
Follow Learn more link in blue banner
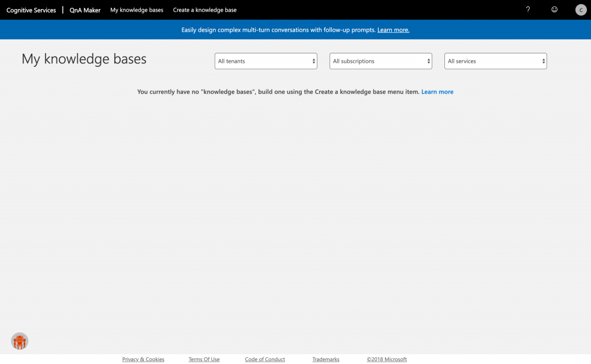(393, 30)
